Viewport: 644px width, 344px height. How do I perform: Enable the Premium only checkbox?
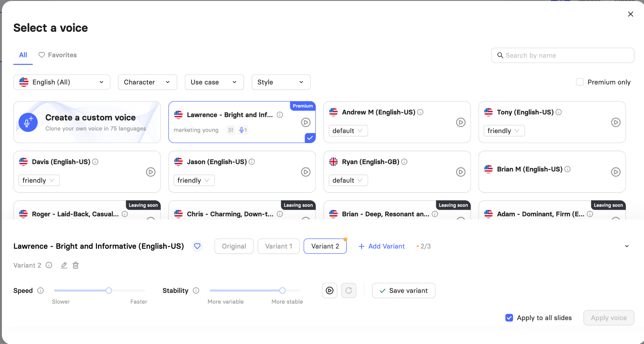pos(580,82)
